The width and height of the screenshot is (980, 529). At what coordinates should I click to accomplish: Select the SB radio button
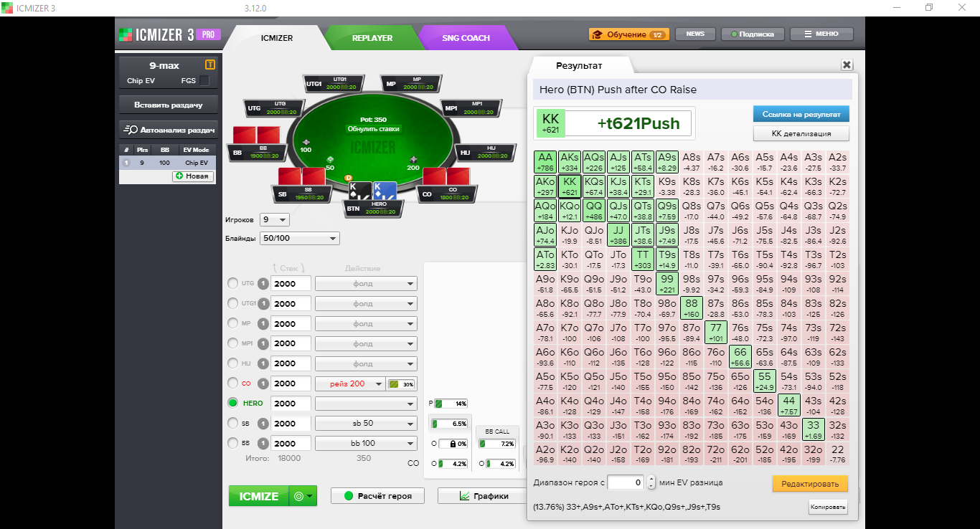tap(232, 423)
